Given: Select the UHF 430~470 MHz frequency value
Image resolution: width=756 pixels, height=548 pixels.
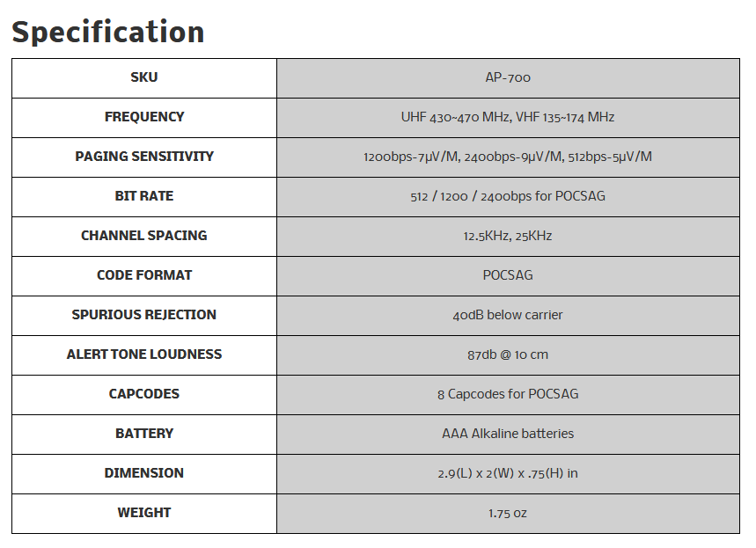Looking at the screenshot, I should point(508,117).
